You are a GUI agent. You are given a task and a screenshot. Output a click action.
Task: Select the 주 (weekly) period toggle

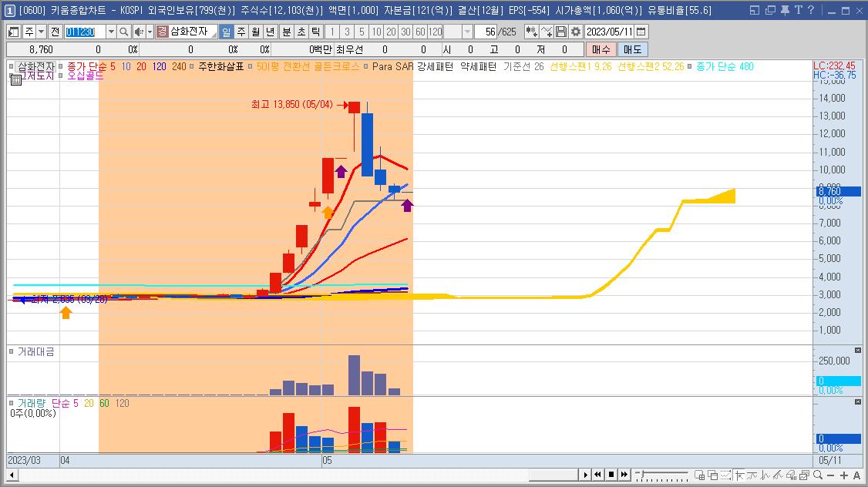(241, 32)
